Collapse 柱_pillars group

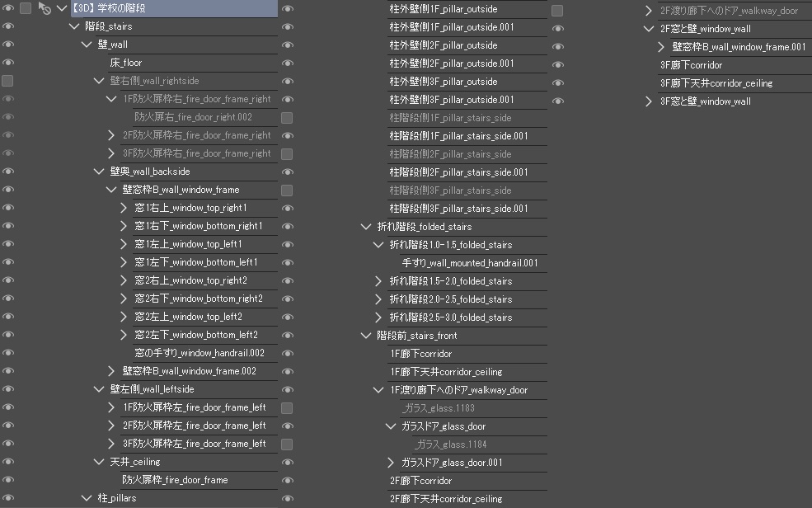(x=87, y=497)
